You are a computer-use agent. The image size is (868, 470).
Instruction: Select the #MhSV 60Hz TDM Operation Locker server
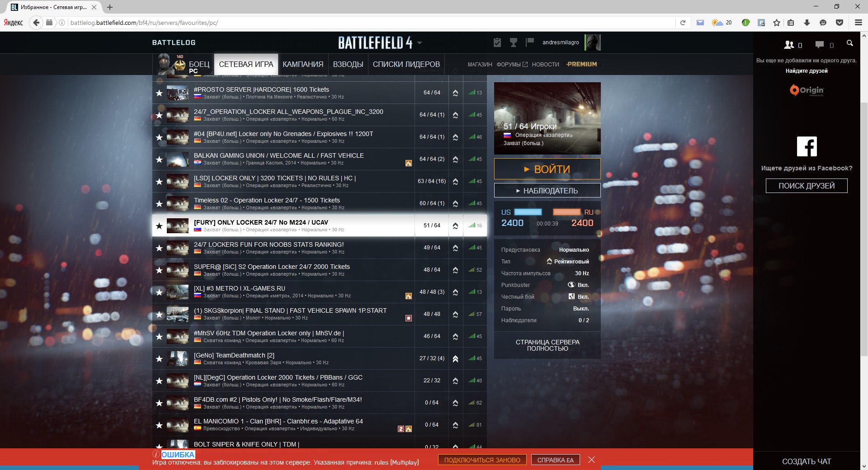click(319, 336)
